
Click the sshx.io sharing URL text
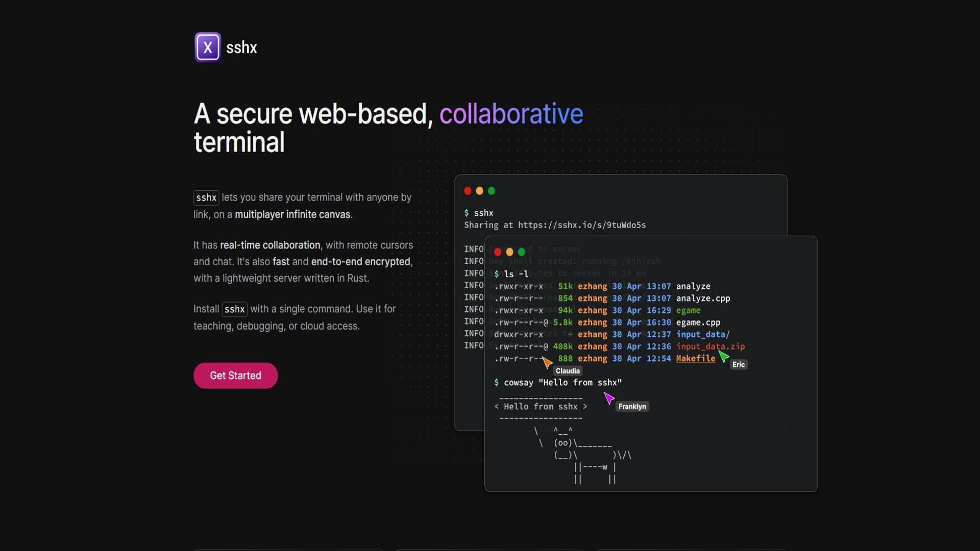pyautogui.click(x=581, y=225)
